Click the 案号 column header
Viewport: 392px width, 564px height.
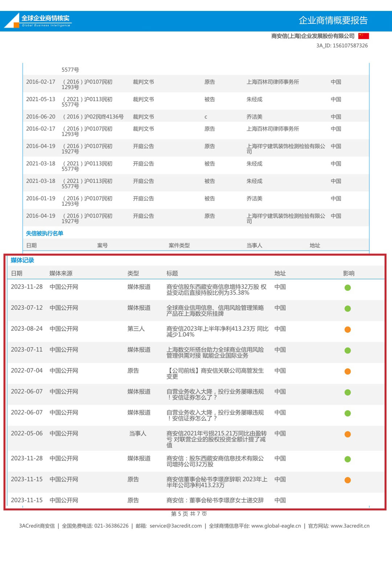point(102,245)
